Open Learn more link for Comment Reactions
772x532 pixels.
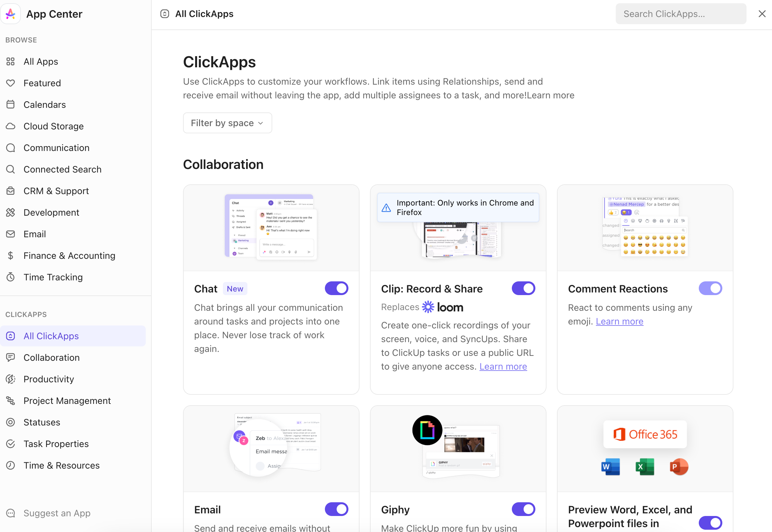click(x=619, y=321)
